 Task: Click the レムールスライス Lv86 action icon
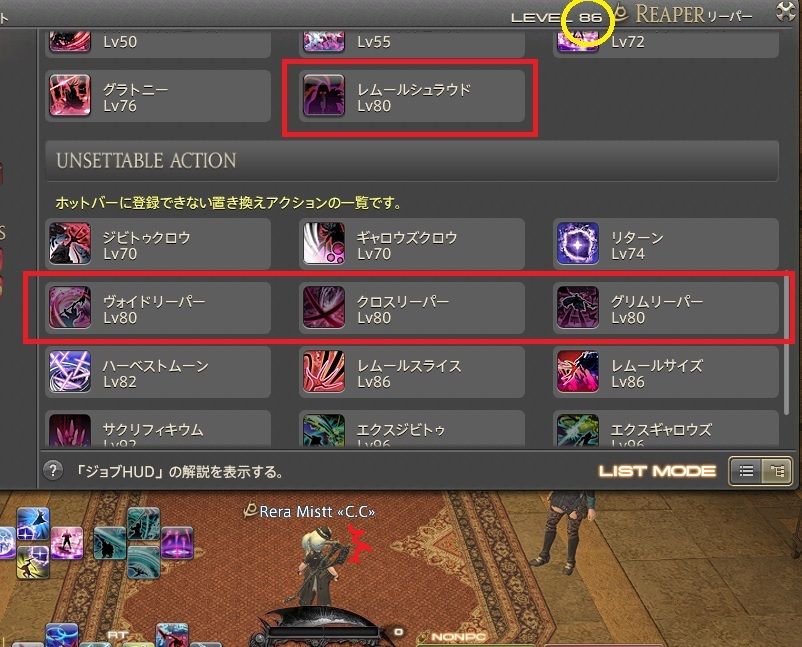point(324,371)
